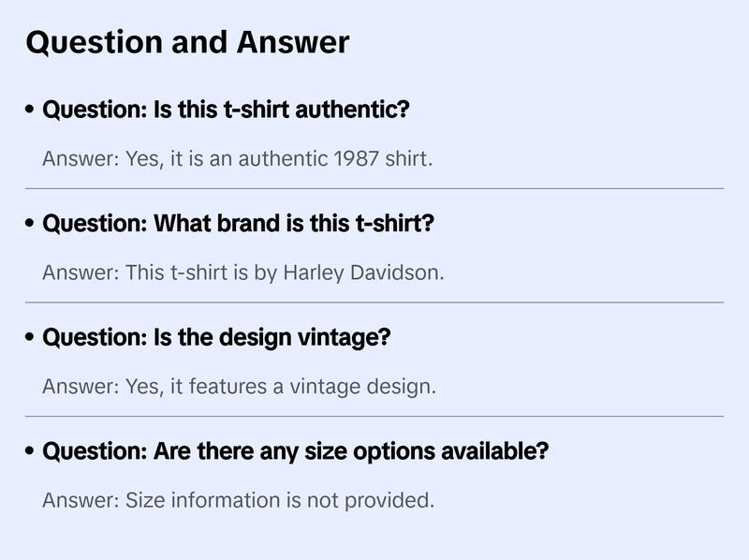
Task: Click the answer "Yes, it is an authentic 1987 shirt."
Action: pyautogui.click(x=238, y=158)
